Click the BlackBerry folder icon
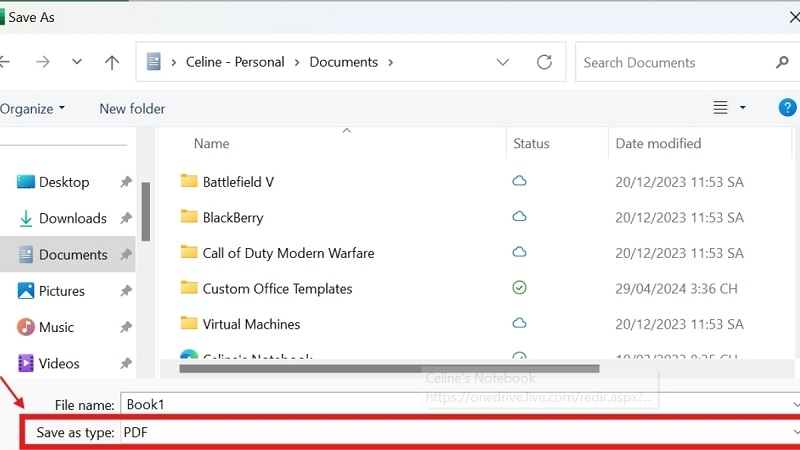 point(189,217)
